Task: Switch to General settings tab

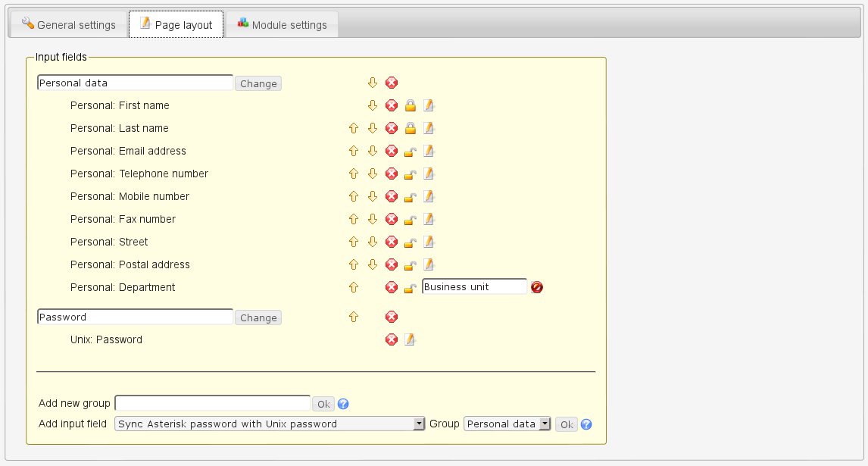Action: pyautogui.click(x=69, y=25)
